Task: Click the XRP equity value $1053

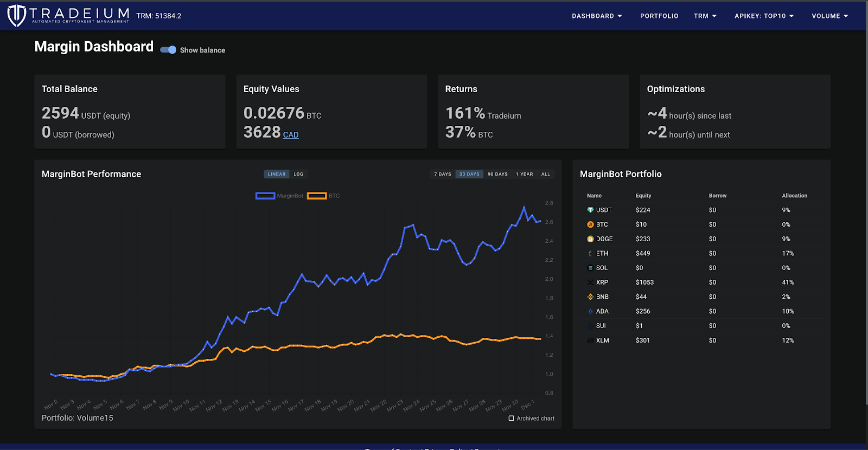Action: pyautogui.click(x=644, y=282)
